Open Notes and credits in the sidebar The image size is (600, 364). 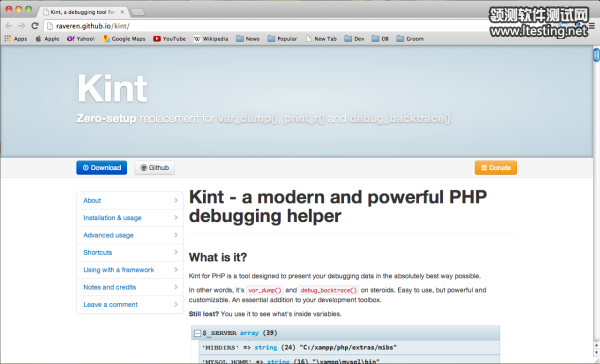(130, 287)
